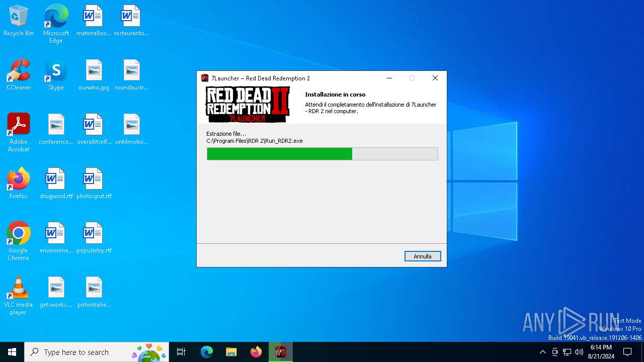Screen dimensions: 644x362
Task: Select the environme... Word document
Action: (56, 238)
